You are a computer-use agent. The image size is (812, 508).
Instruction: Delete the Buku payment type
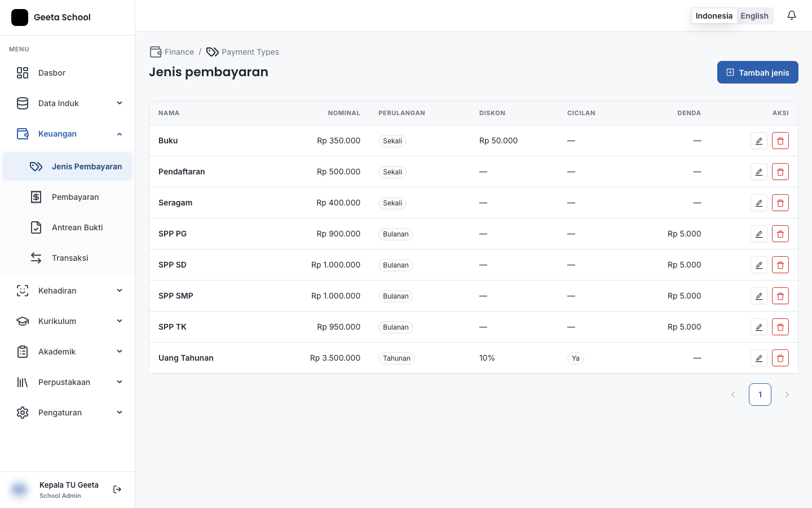[x=780, y=141]
